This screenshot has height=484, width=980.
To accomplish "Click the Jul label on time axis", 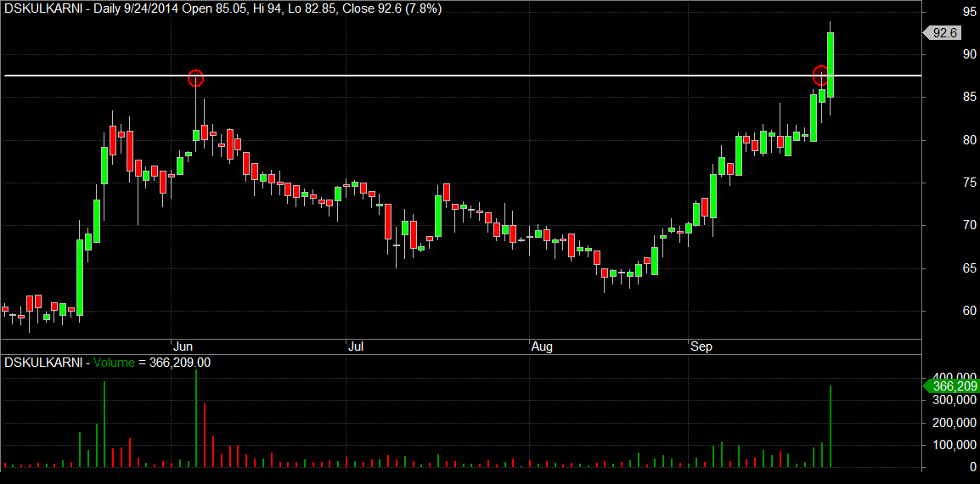I will click(356, 346).
